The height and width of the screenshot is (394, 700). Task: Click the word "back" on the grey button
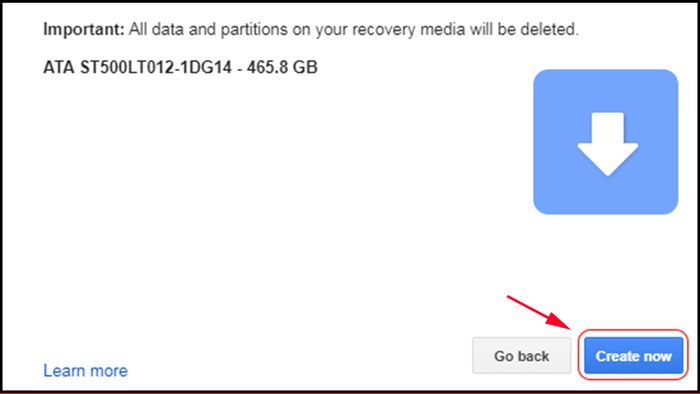tap(533, 356)
